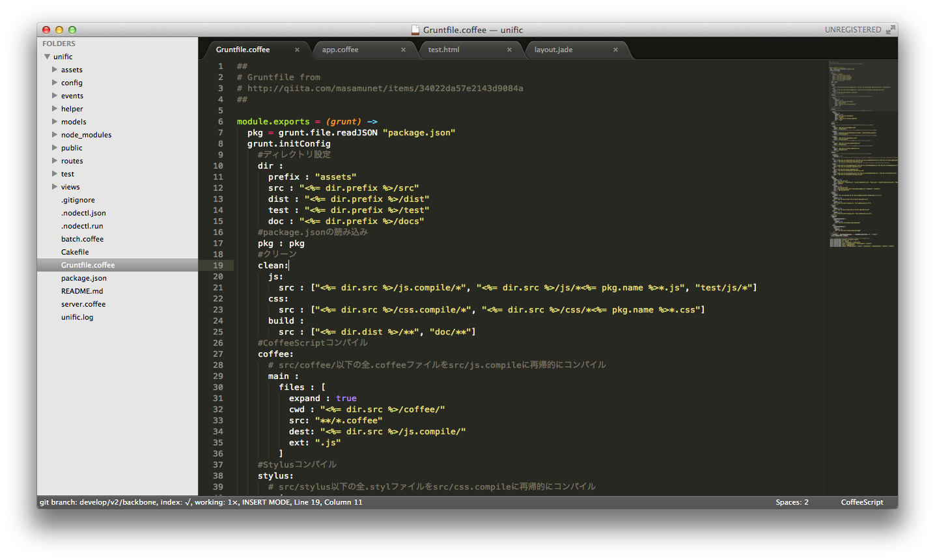Click the fullscreen arrows icon in title bar
The height and width of the screenshot is (560, 935).
click(890, 30)
